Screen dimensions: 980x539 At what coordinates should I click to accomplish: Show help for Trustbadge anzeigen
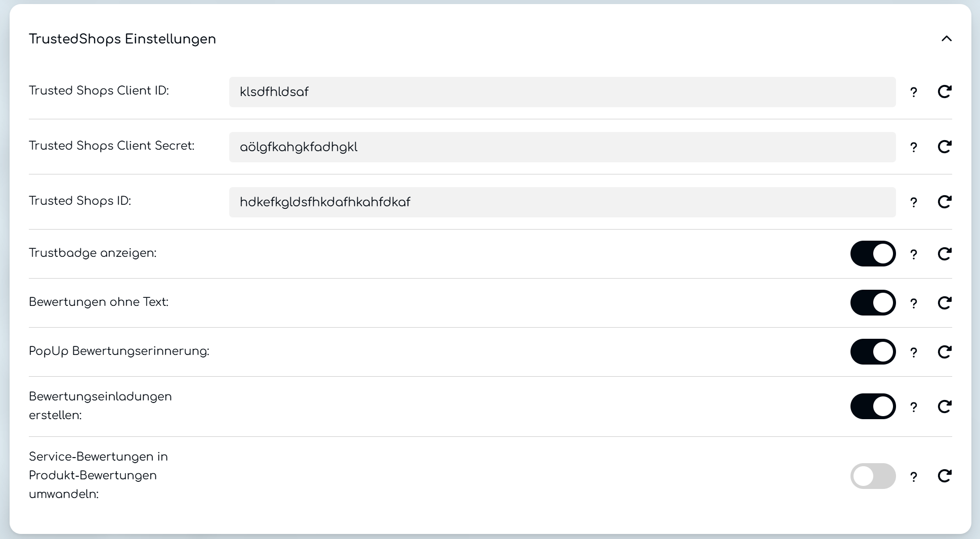point(914,254)
